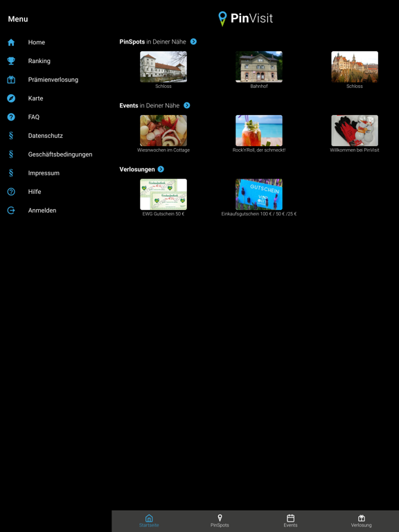Open the Bahnhof PinSpot thumbnail
399x532 pixels.
[259, 66]
